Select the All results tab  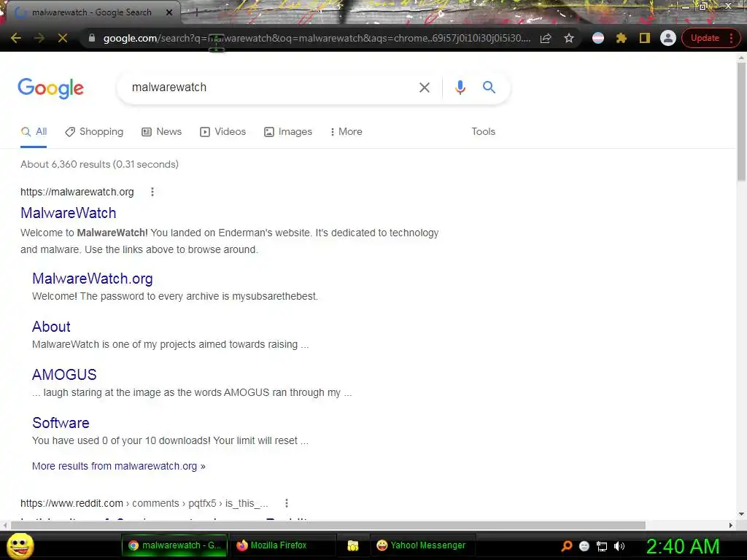34,132
